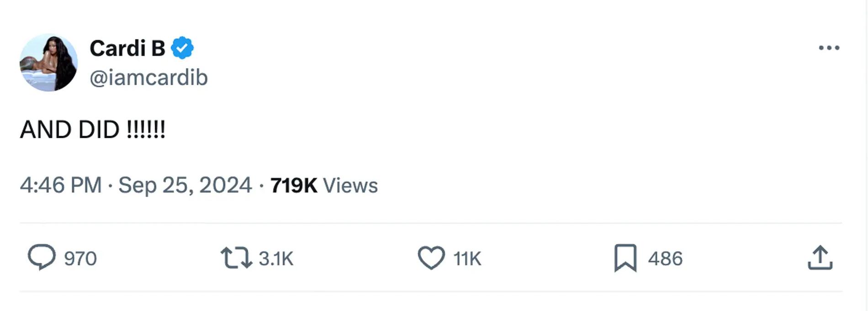Click the word Views beside 719K

click(350, 185)
